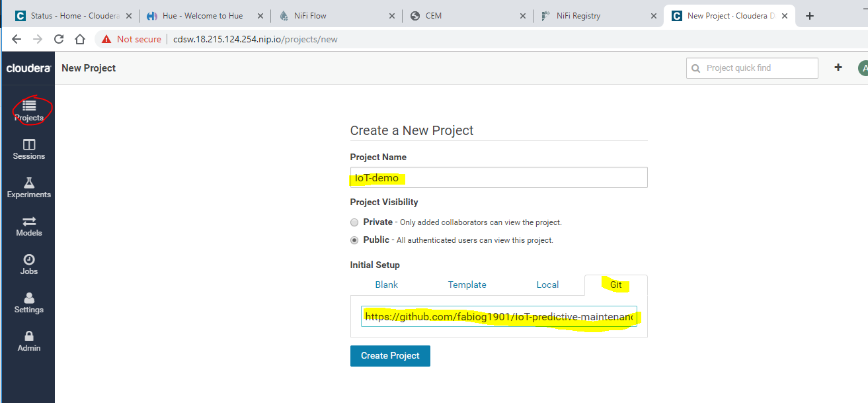Screen dimensions: 868x403
Task: Click the browser home icon
Action: coord(80,39)
